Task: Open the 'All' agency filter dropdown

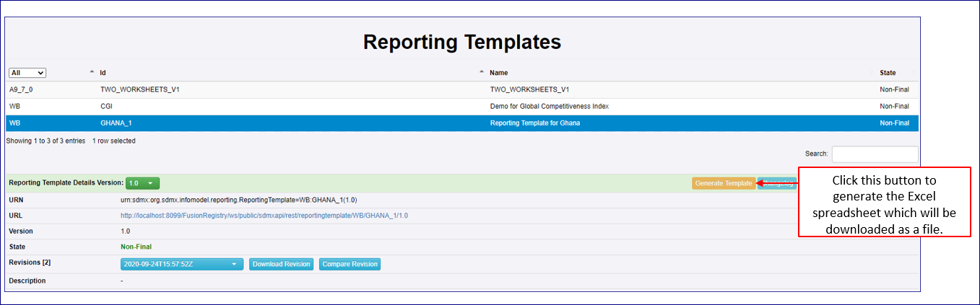Action: click(27, 73)
